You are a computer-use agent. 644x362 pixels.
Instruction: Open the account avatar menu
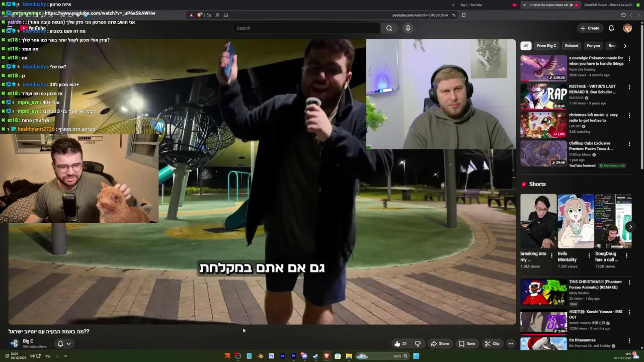click(x=627, y=28)
